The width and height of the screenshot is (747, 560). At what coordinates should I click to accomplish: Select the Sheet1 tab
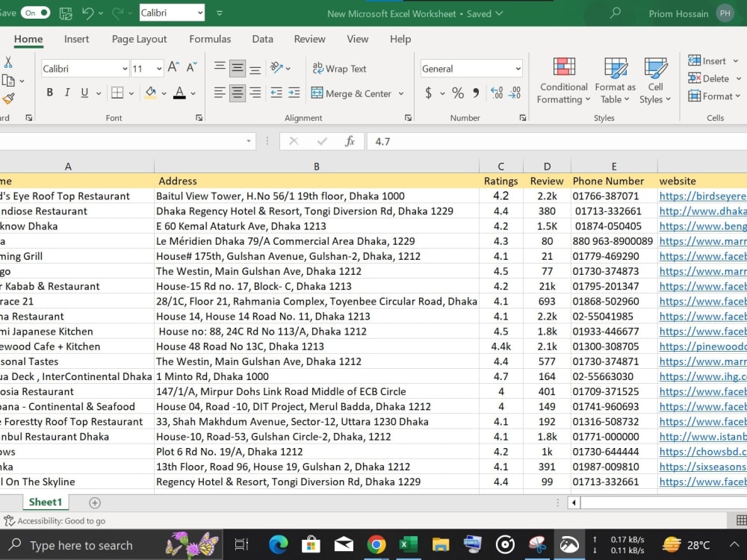[x=46, y=502]
